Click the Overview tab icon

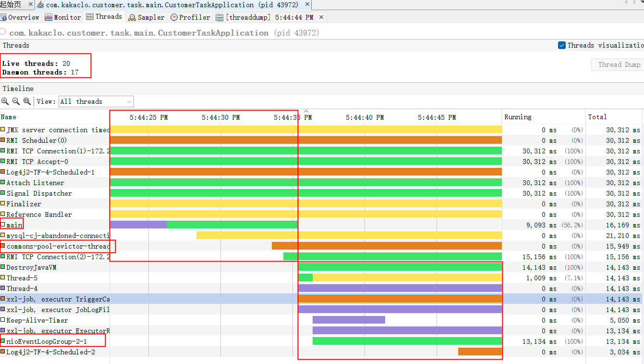[4, 17]
